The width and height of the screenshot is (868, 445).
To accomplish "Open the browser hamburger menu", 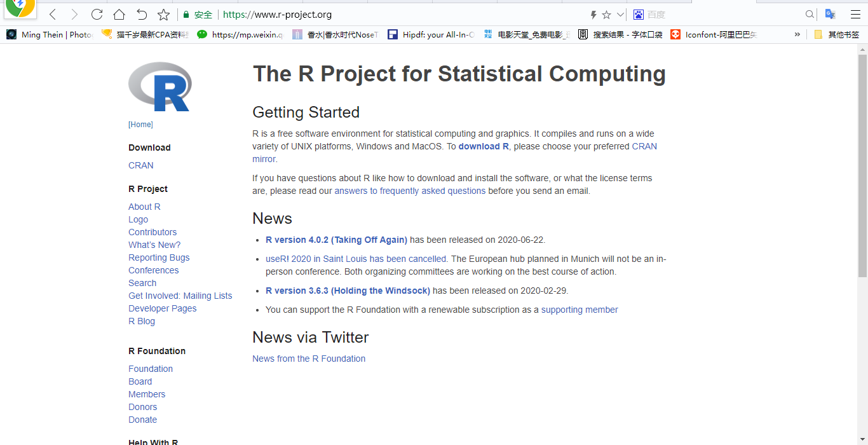I will 855,14.
